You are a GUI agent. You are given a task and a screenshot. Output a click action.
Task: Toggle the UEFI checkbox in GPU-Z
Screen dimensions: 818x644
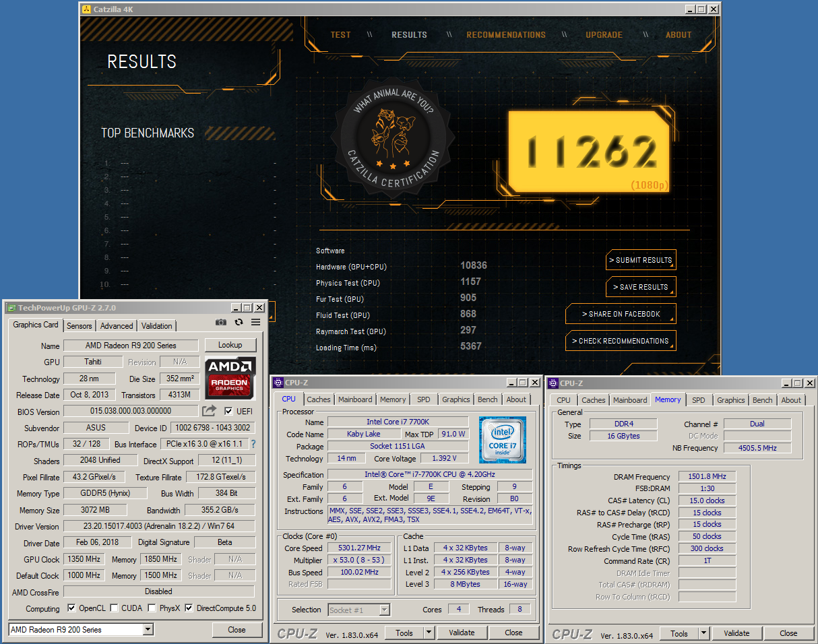228,411
